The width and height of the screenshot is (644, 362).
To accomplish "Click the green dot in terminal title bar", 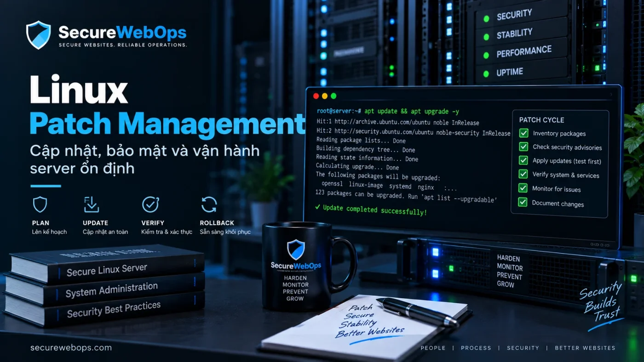I will [333, 96].
